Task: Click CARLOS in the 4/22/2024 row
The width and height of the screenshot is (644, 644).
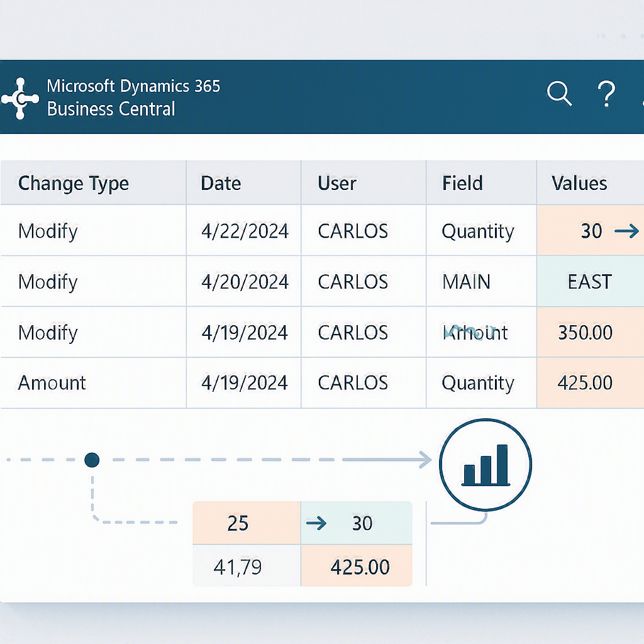Action: [353, 231]
